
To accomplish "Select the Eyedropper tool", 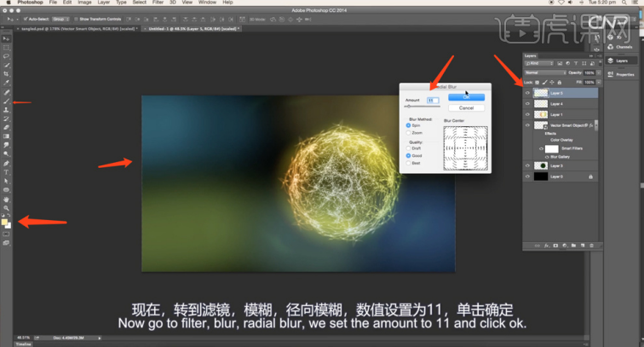I will click(x=6, y=83).
